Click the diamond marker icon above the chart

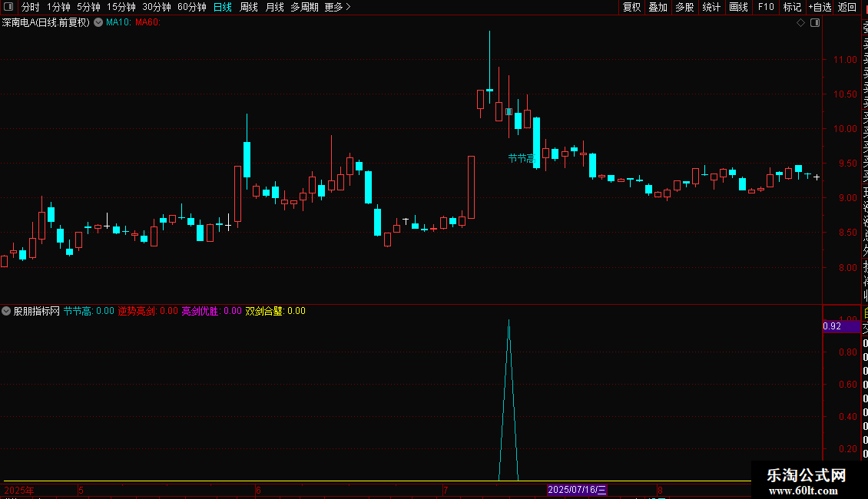click(x=800, y=23)
